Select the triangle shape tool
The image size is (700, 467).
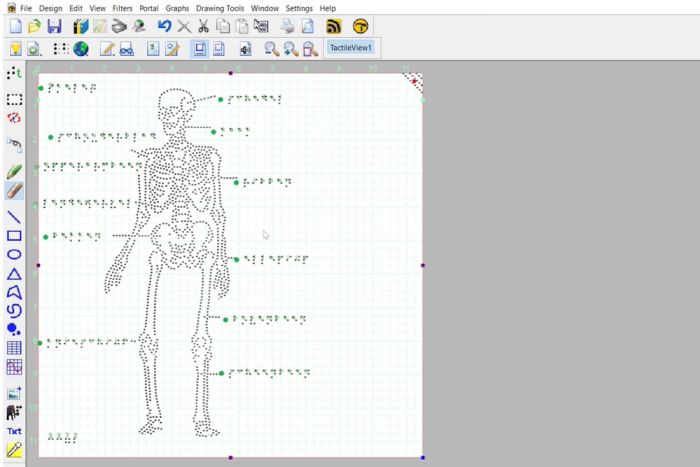click(x=14, y=274)
